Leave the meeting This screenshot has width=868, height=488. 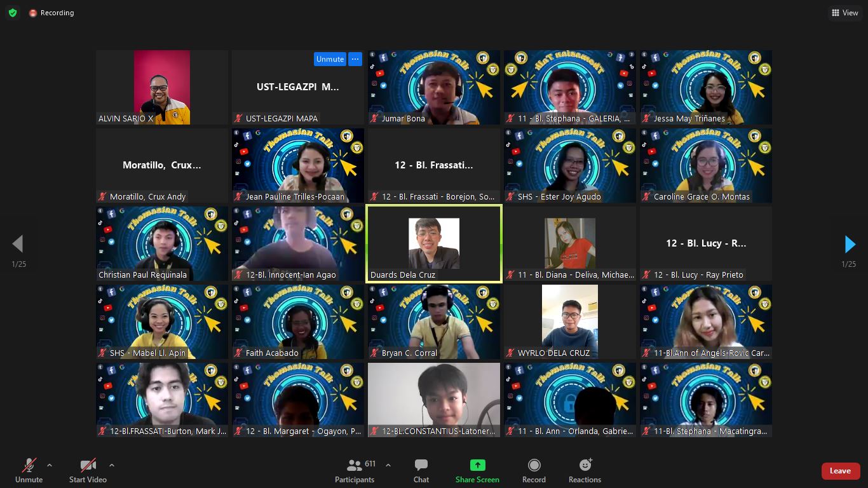(x=840, y=471)
